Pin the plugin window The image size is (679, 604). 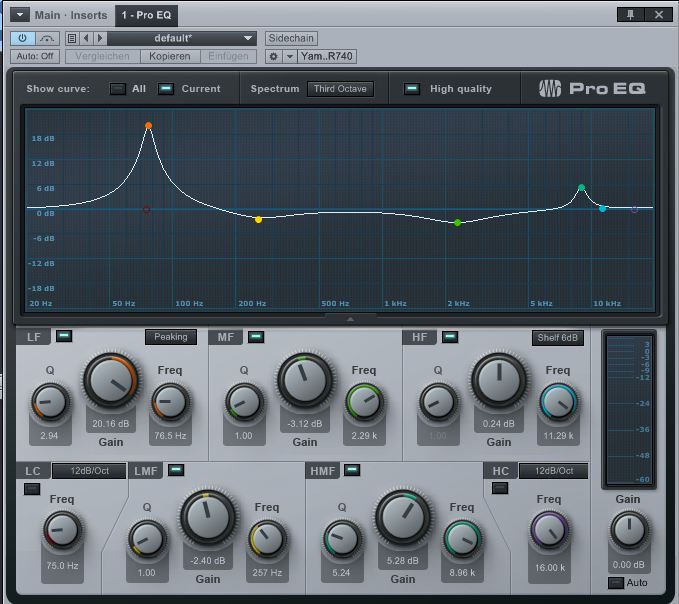pyautogui.click(x=630, y=15)
